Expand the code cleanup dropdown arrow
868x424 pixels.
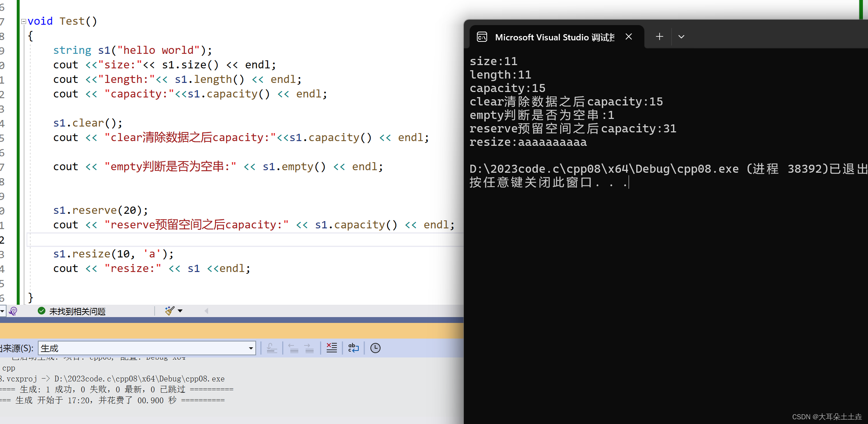click(180, 311)
